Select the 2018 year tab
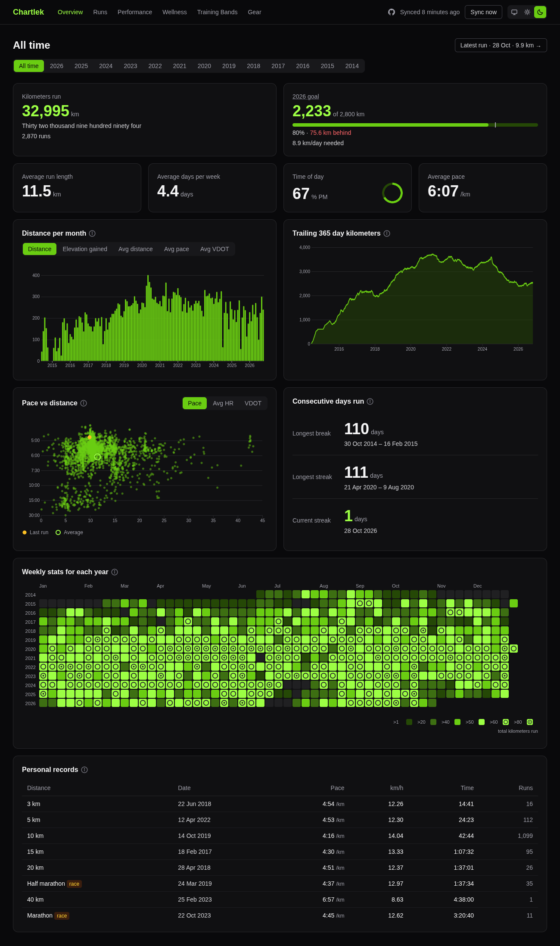Screen dimensions: 560x946 pos(253,66)
